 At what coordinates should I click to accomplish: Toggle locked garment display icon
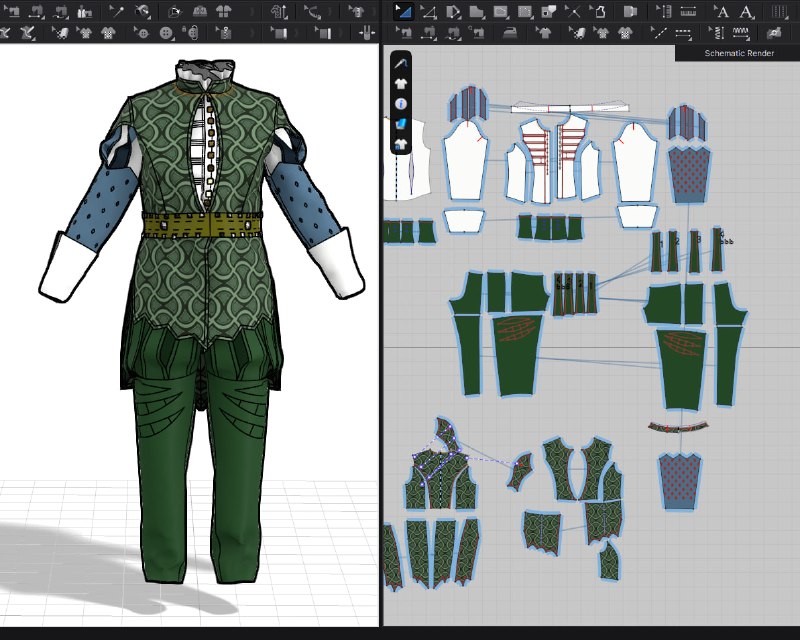pyautogui.click(x=401, y=144)
